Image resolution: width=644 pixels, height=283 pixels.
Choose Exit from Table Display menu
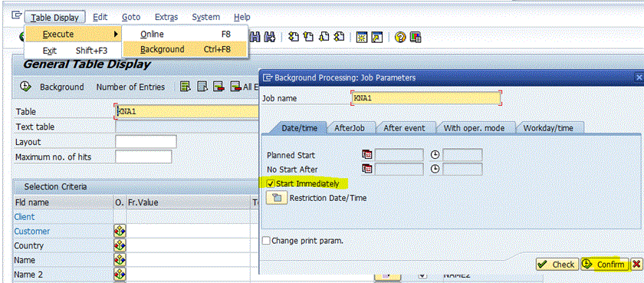[x=73, y=51]
